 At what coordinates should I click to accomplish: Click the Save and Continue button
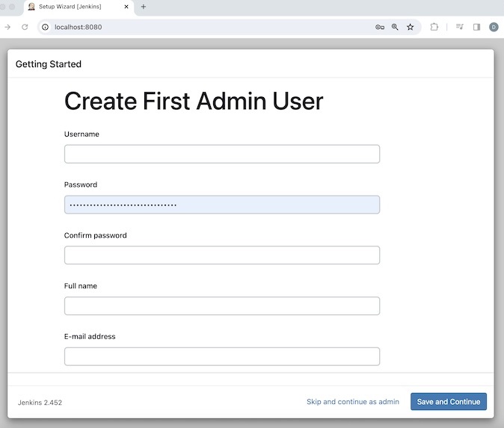click(448, 402)
